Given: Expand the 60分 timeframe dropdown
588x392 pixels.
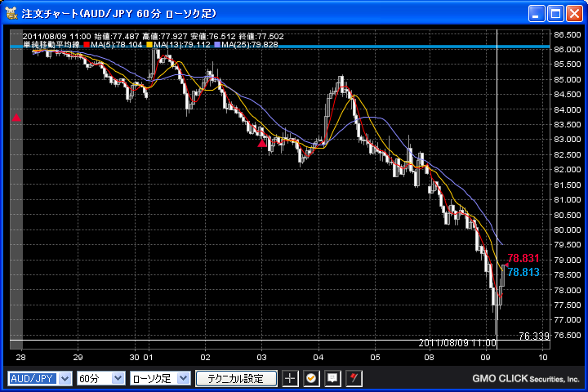Looking at the screenshot, I should tap(100, 378).
